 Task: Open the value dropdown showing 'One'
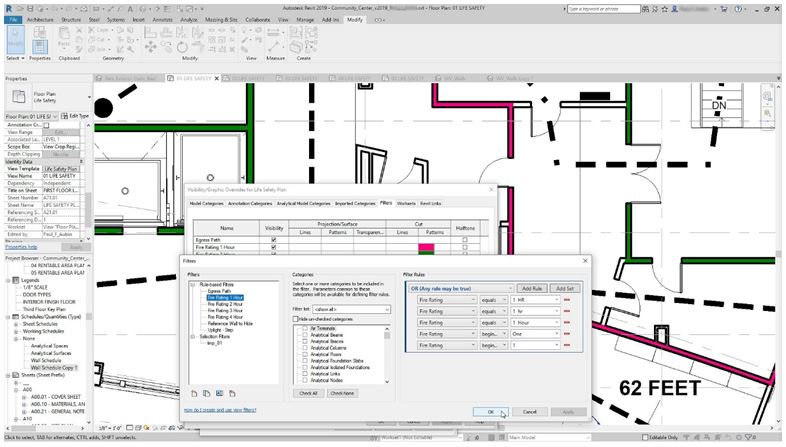click(x=535, y=334)
